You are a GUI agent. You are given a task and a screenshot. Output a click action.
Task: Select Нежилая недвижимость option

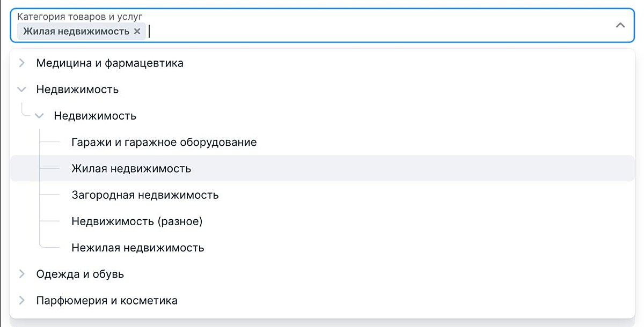137,248
